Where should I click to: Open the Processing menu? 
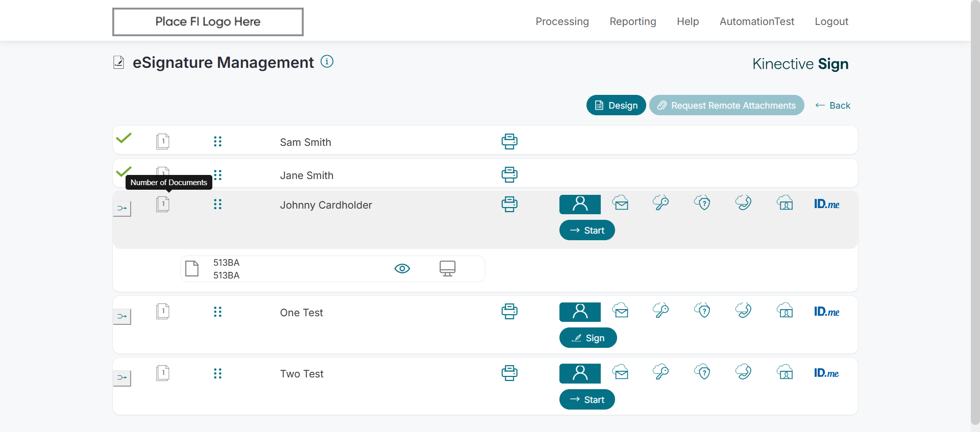[562, 21]
